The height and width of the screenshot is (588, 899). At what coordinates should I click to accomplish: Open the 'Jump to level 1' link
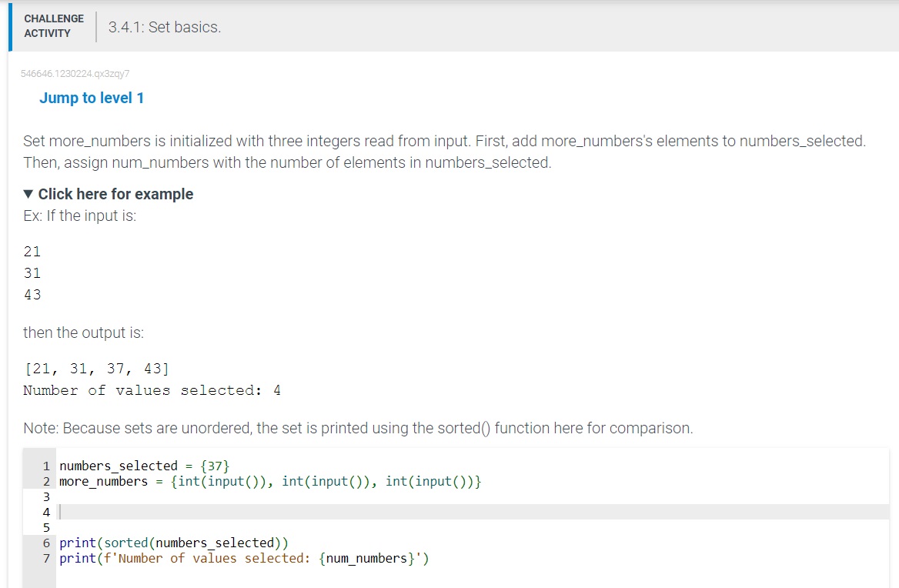pos(92,98)
